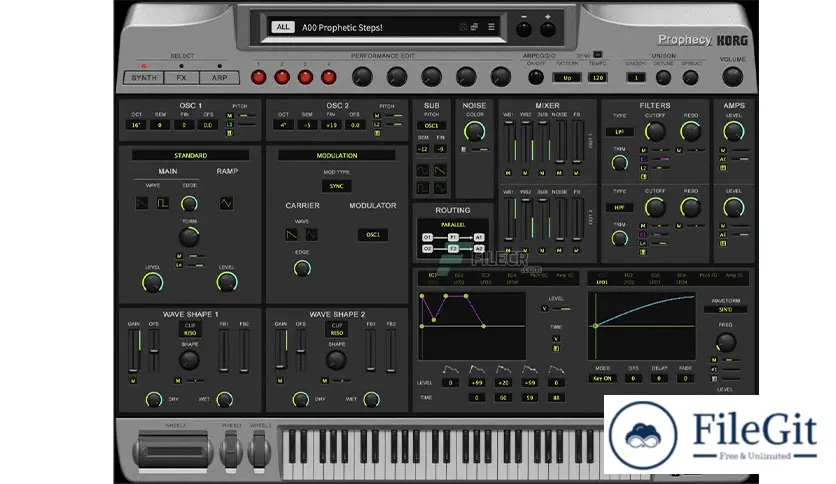Select the EG1 tab in envelope panel
This screenshot has height=484, width=836.
point(432,275)
